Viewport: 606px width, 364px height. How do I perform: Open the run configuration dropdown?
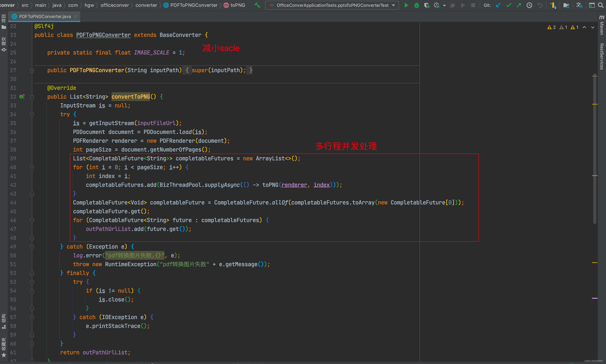(x=332, y=5)
